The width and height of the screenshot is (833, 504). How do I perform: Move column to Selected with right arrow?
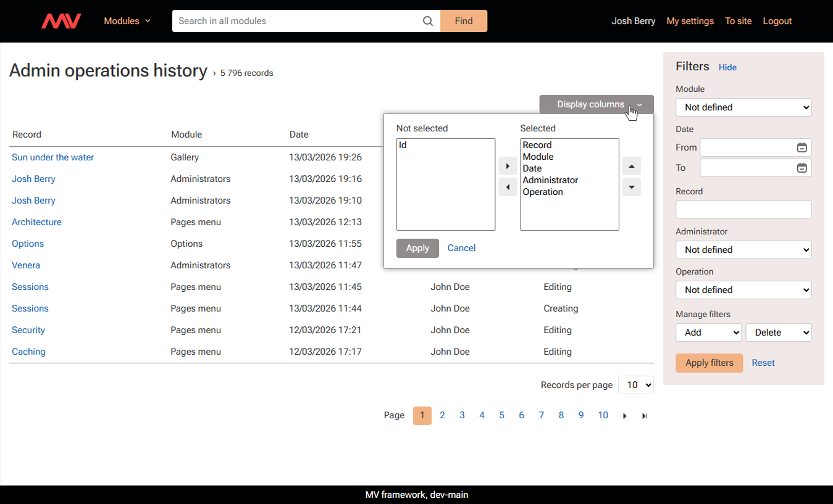coord(508,166)
